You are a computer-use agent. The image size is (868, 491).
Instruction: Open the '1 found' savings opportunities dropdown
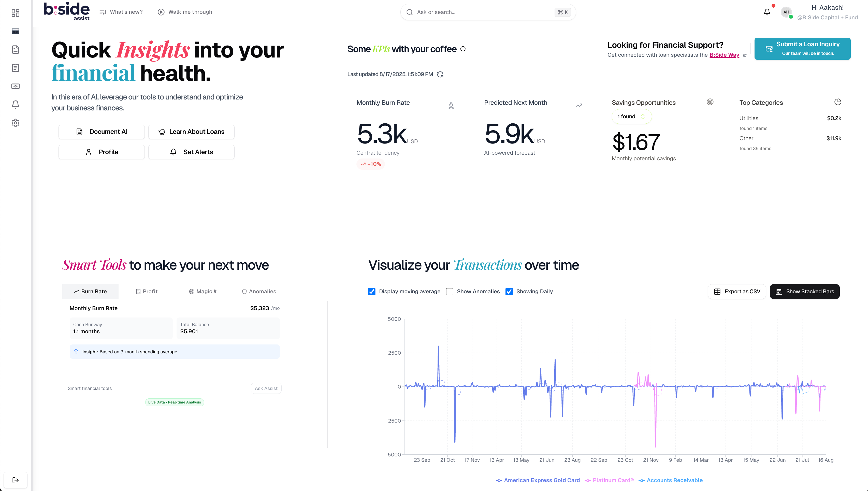(631, 116)
